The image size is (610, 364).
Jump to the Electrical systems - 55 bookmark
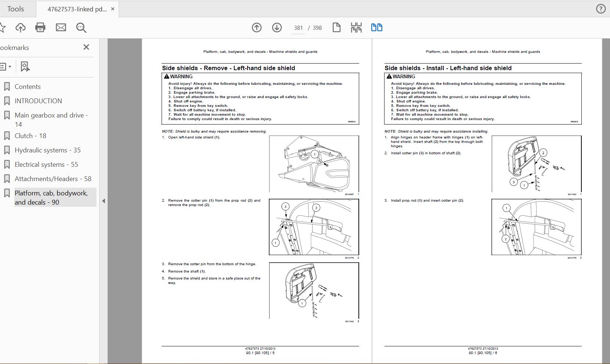46,165
